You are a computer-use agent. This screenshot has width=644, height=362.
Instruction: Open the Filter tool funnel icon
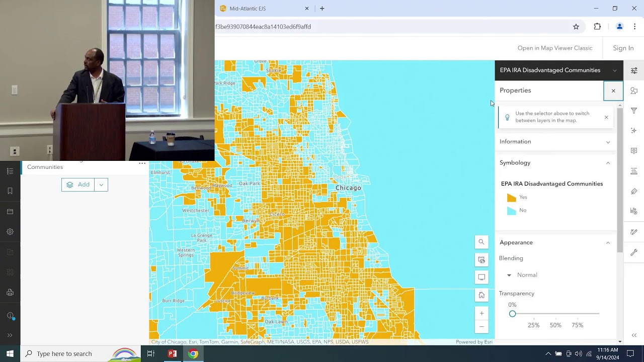pos(634,111)
